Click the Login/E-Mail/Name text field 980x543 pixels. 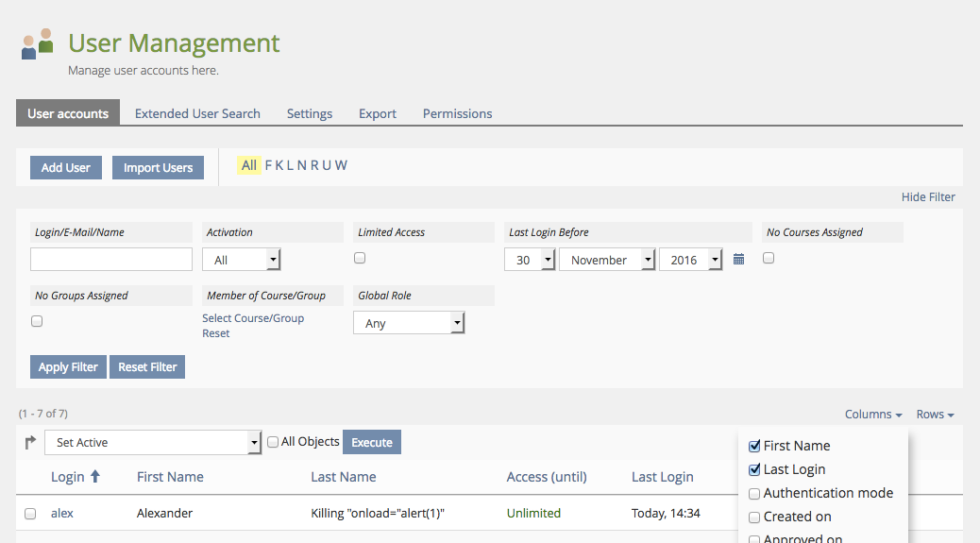pyautogui.click(x=111, y=260)
